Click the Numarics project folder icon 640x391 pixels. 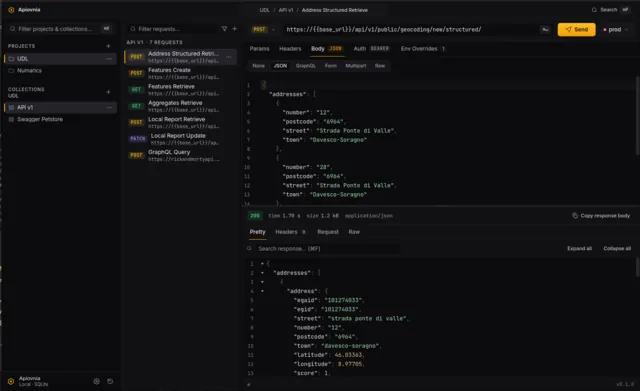click(x=11, y=71)
